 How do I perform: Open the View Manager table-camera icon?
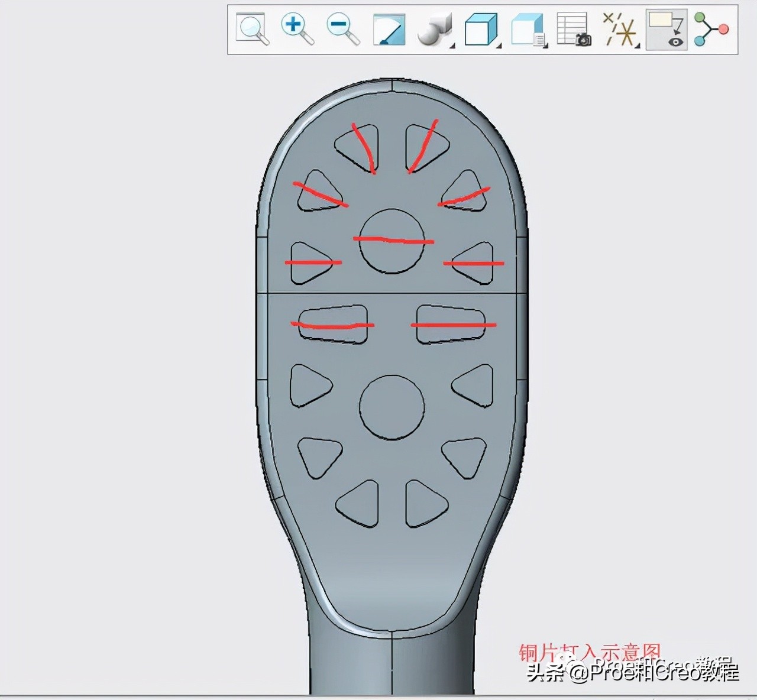(x=574, y=30)
